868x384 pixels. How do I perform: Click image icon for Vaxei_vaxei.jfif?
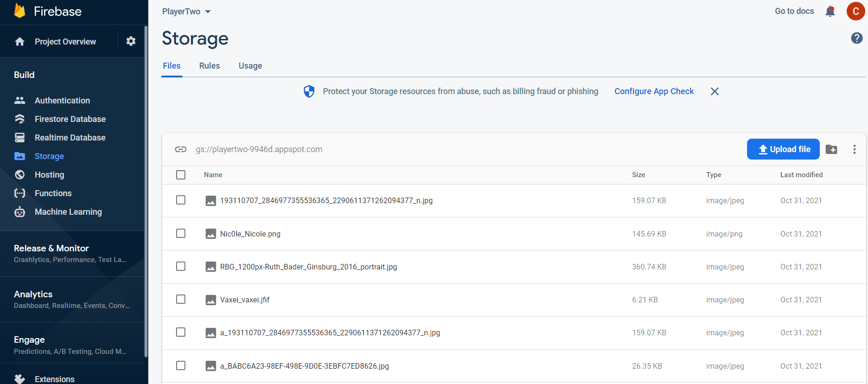coord(211,300)
